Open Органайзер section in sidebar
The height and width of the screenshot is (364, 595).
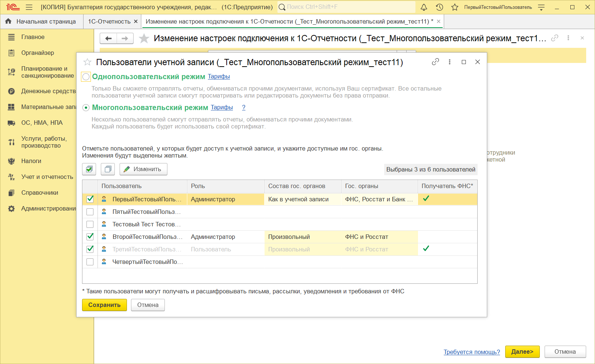click(x=38, y=53)
